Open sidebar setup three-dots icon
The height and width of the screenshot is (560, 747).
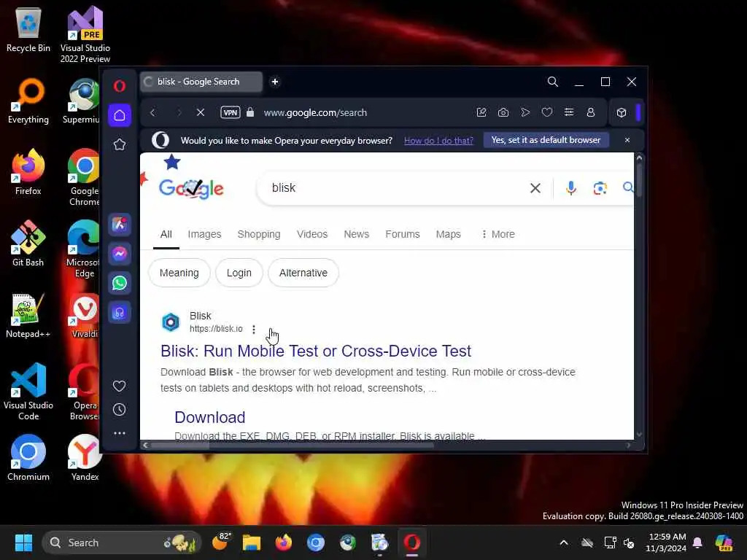(x=119, y=433)
